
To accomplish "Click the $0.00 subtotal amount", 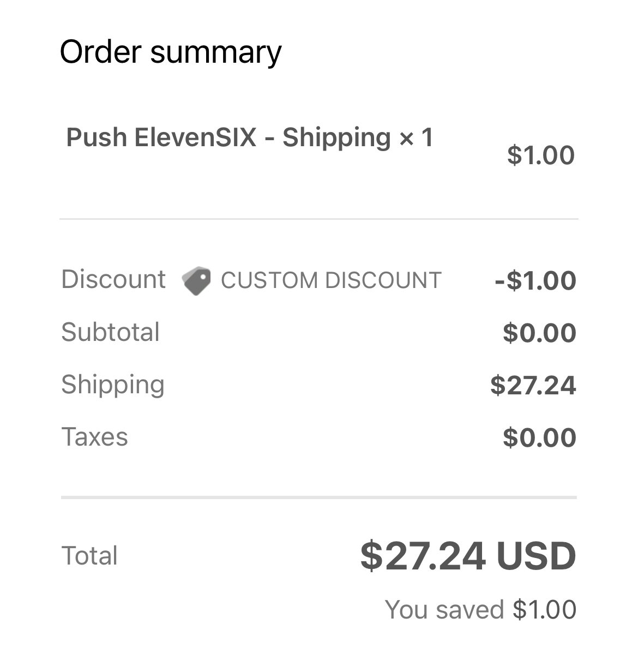I will click(x=540, y=333).
